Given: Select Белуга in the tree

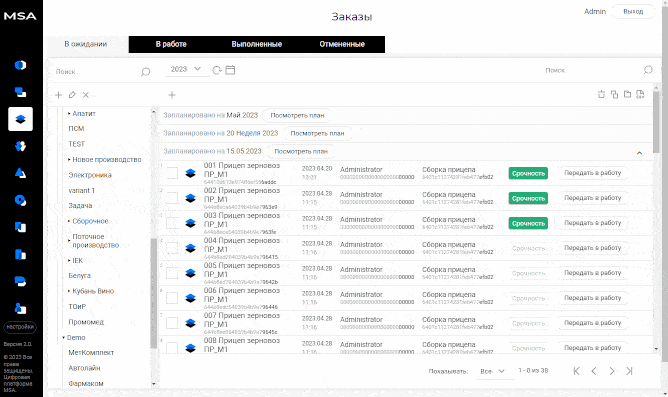Looking at the screenshot, I should (79, 276).
